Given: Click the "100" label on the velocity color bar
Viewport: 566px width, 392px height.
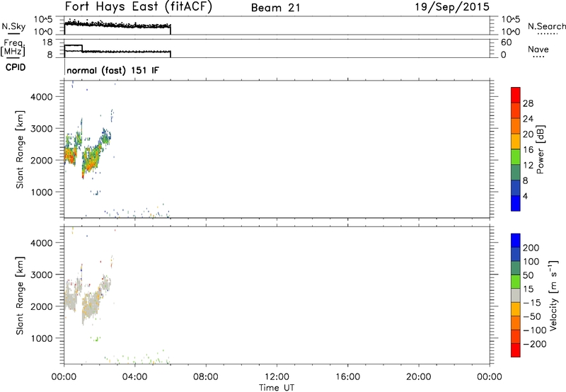Looking at the screenshot, I should [531, 262].
